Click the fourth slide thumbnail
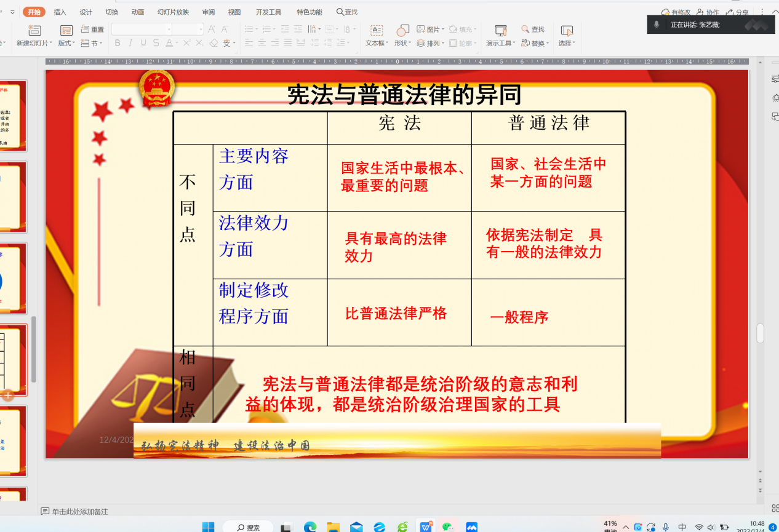This screenshot has width=779, height=532. [x=14, y=360]
